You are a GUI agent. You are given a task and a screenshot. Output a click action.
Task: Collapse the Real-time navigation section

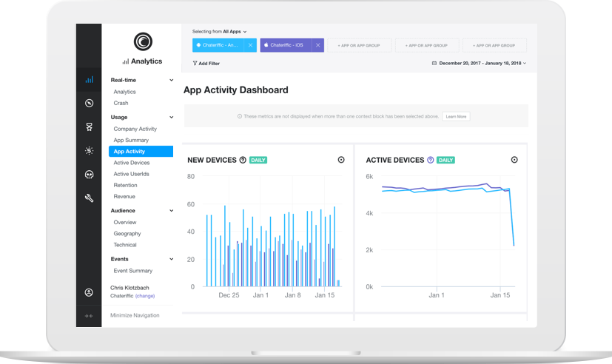[171, 80]
